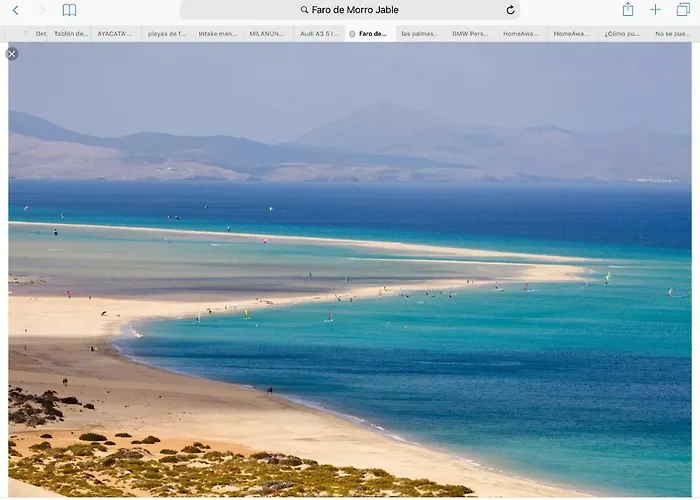Screen dimensions: 700x500
Task: Select the 'Audi A3 S l...' tab
Action: pyautogui.click(x=319, y=33)
